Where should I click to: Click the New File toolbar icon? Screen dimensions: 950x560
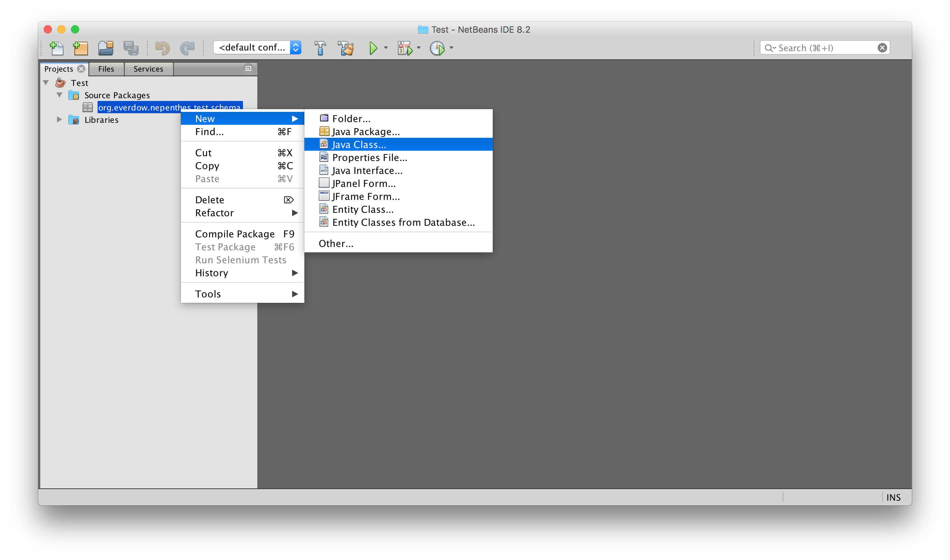[57, 48]
